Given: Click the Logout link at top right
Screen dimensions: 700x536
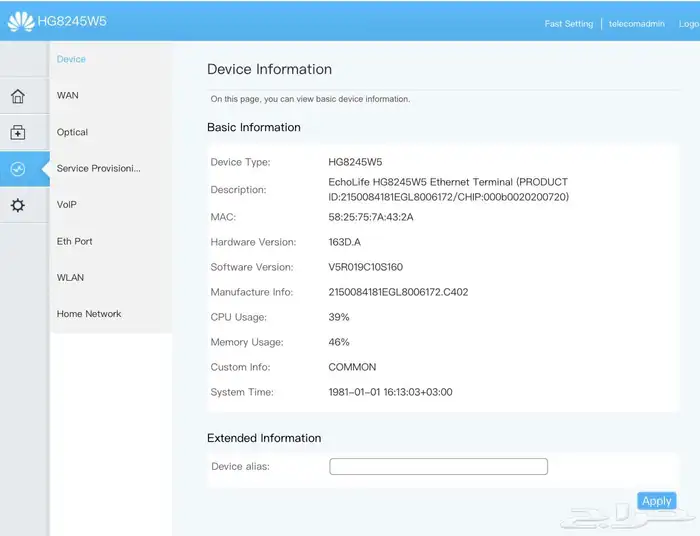Looking at the screenshot, I should [x=690, y=24].
